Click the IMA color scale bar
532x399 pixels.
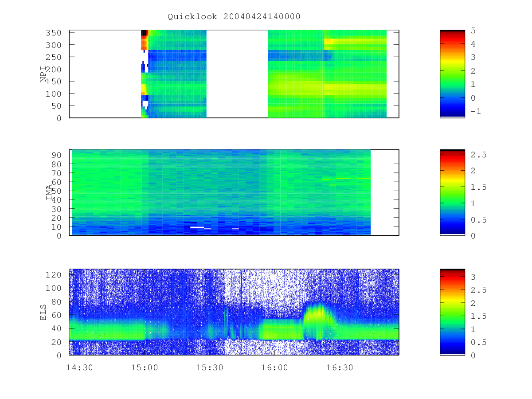(452, 192)
